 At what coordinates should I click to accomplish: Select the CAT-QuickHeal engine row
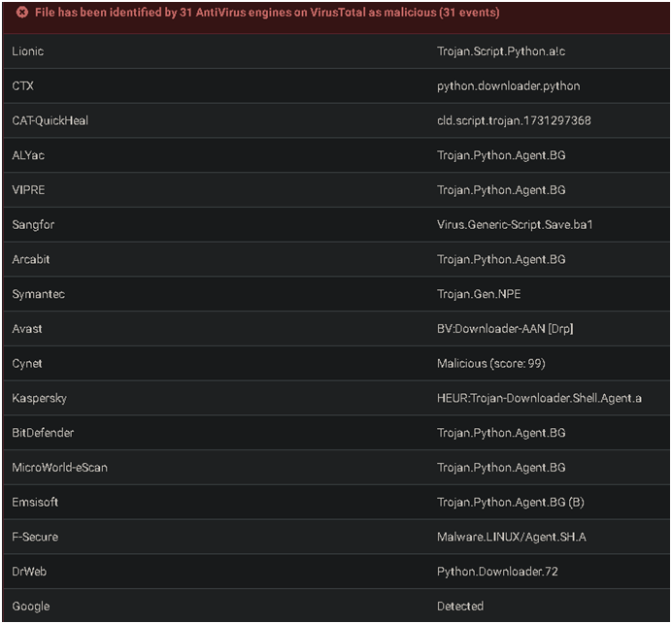tap(336, 120)
